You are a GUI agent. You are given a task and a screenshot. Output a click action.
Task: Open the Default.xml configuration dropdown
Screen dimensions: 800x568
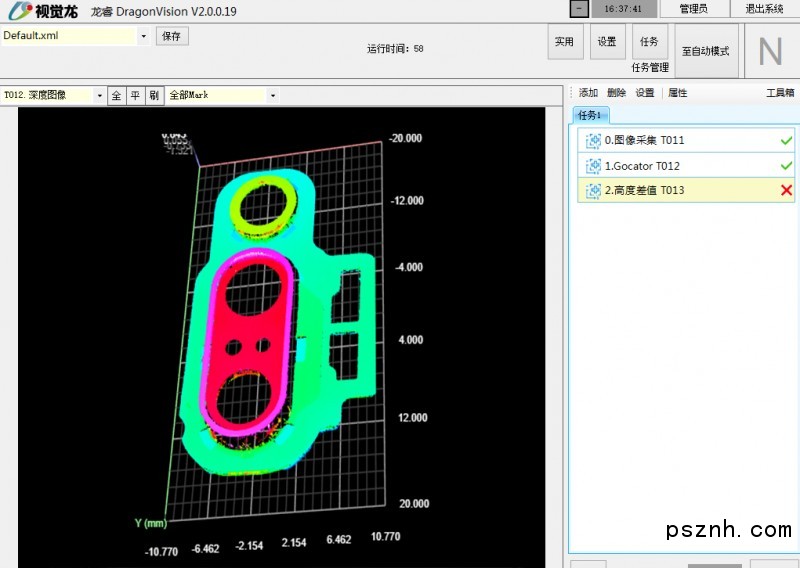click(143, 36)
